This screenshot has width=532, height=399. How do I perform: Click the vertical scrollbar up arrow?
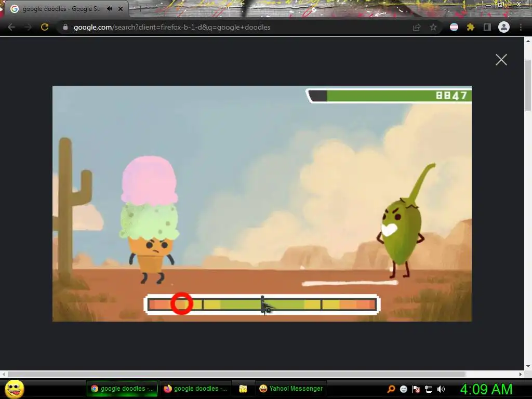pos(528,41)
